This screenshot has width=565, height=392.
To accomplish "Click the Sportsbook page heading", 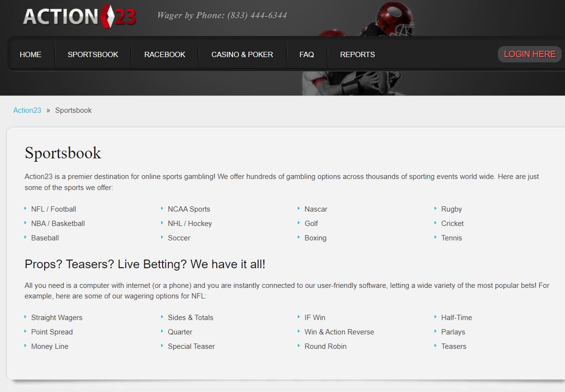I will point(63,153).
